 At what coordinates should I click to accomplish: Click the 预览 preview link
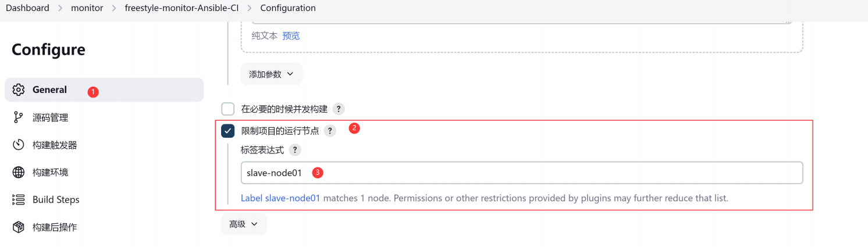pyautogui.click(x=291, y=36)
